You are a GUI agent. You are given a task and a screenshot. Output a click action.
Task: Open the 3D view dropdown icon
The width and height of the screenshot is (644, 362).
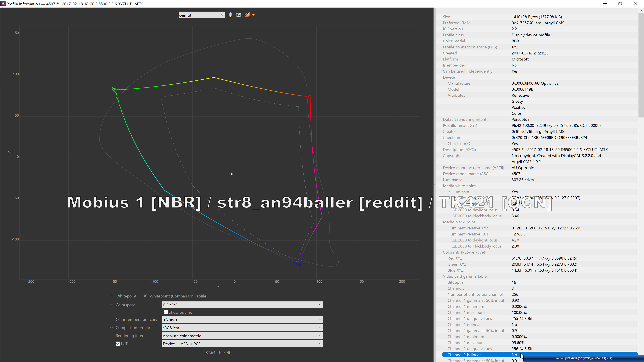[x=250, y=15]
